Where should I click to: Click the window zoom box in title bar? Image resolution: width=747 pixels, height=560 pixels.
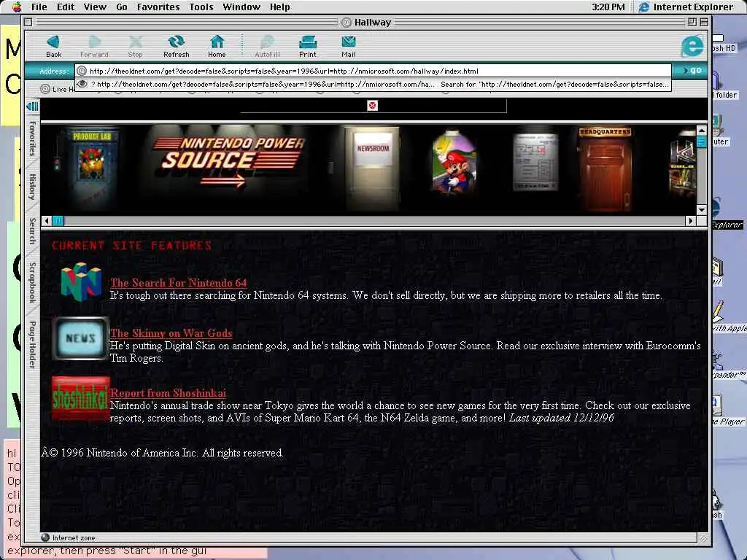tap(692, 22)
